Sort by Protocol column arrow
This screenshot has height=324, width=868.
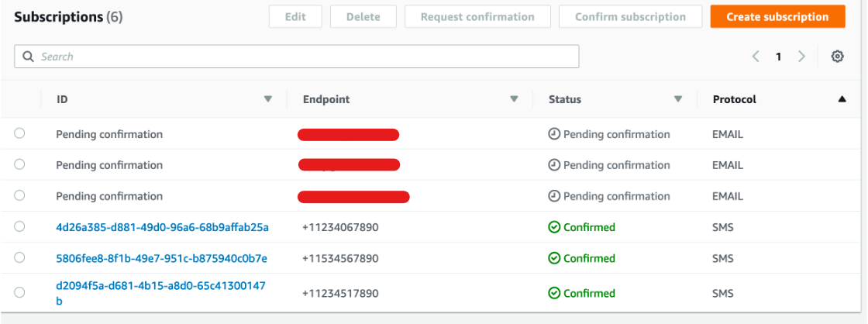point(842,99)
